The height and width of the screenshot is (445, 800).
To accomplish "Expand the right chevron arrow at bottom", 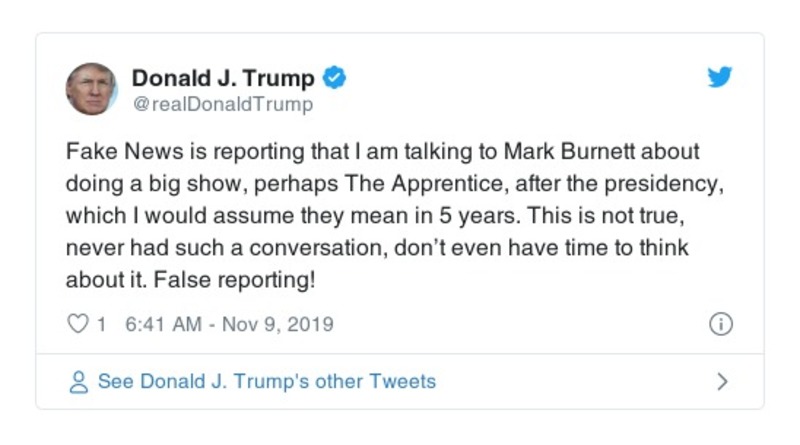I will tap(722, 382).
